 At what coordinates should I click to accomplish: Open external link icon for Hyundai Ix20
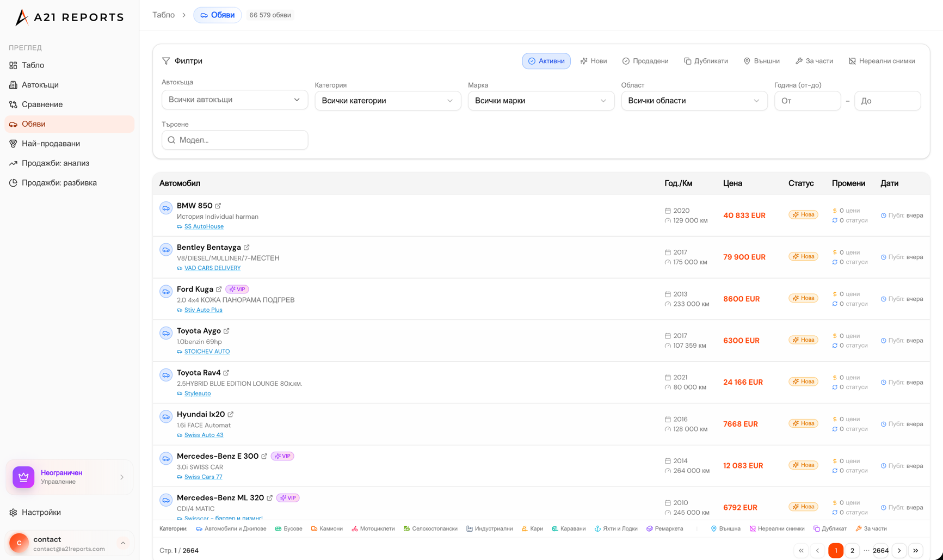tap(231, 415)
